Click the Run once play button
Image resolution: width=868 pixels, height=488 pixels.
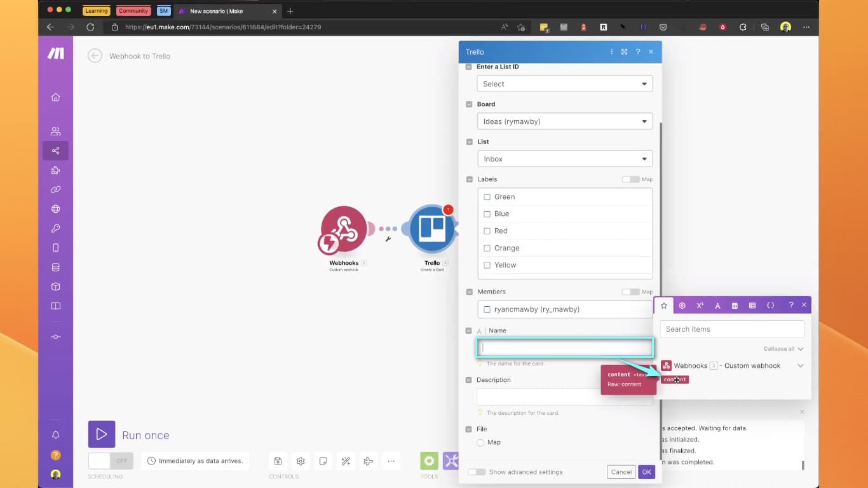coord(102,434)
